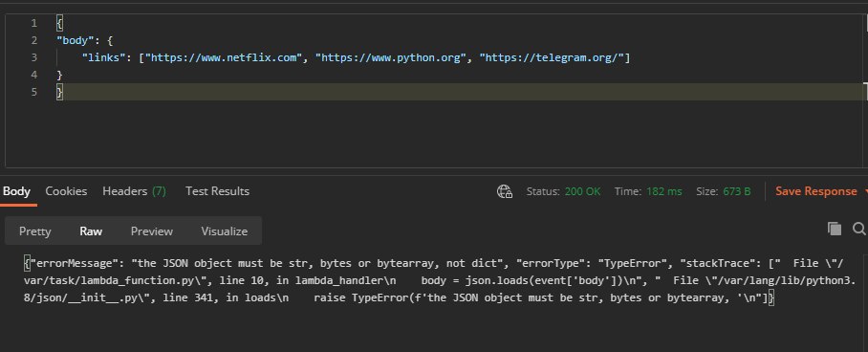Switch to Preview response view
Screen dimensions: 868x352
point(152,231)
